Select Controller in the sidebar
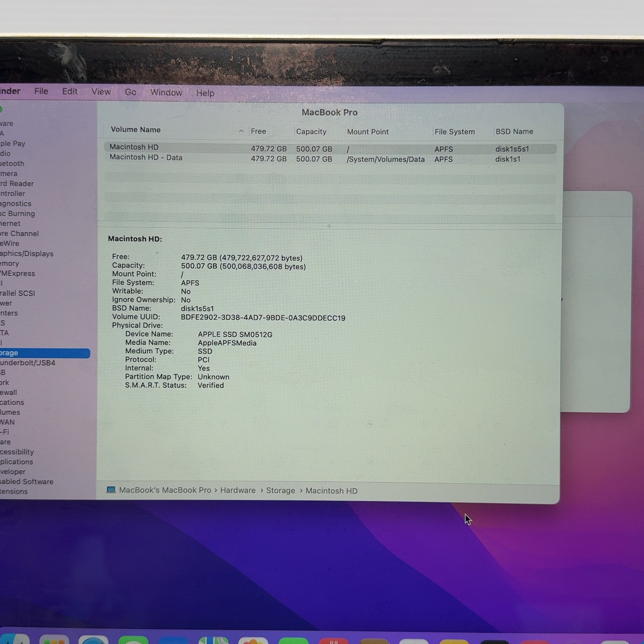 pyautogui.click(x=13, y=194)
